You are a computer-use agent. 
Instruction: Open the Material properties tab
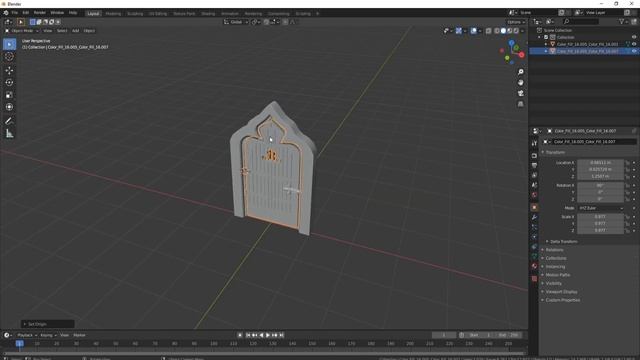[x=534, y=266]
